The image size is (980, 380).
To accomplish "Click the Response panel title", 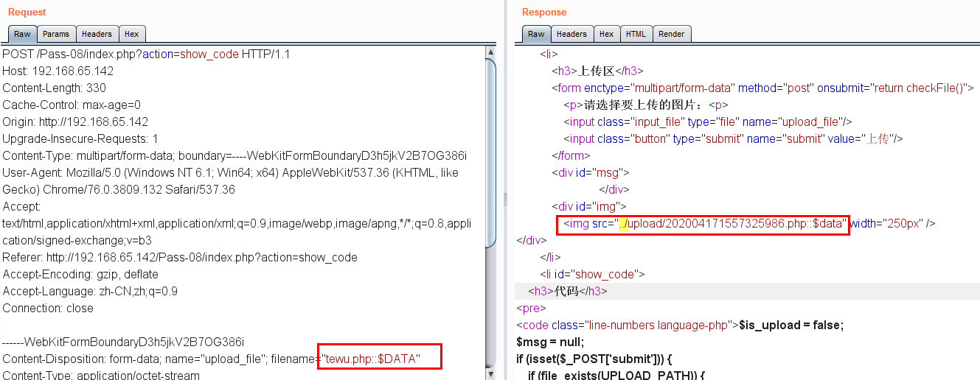I will pos(544,12).
